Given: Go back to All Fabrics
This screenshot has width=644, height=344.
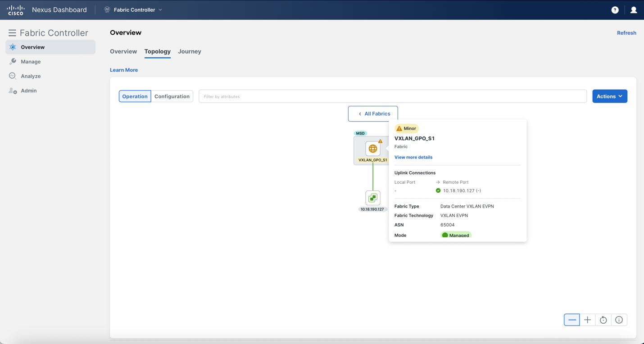Looking at the screenshot, I should click(373, 114).
